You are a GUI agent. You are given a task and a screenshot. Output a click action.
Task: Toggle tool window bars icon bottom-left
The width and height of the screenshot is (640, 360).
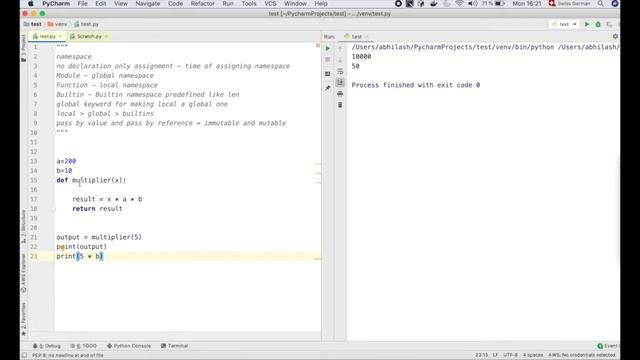tap(24, 355)
